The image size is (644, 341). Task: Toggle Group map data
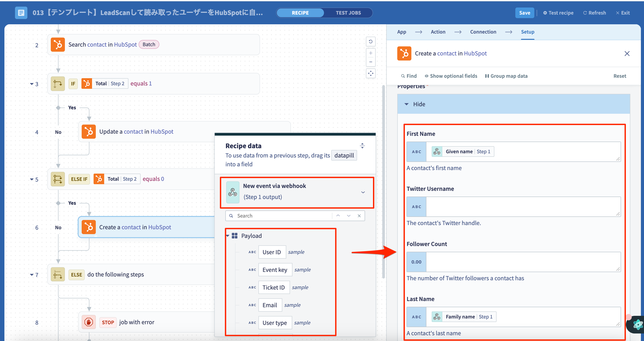click(x=506, y=76)
